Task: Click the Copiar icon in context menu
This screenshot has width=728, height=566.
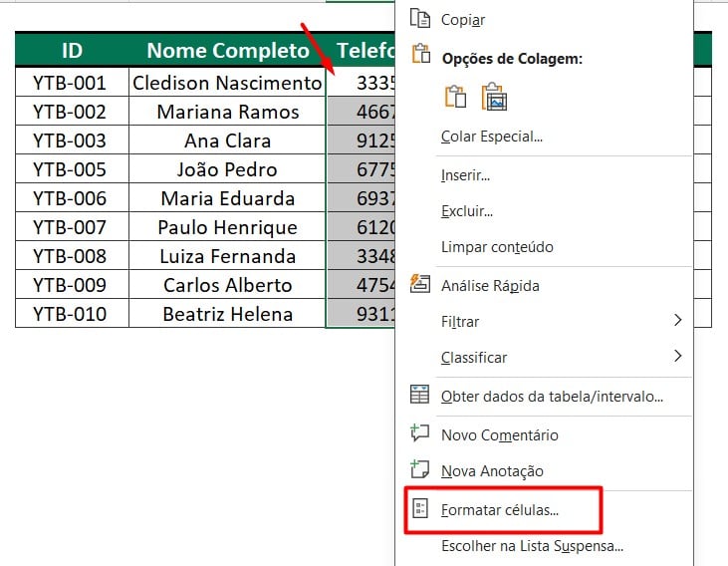Action: (x=420, y=19)
